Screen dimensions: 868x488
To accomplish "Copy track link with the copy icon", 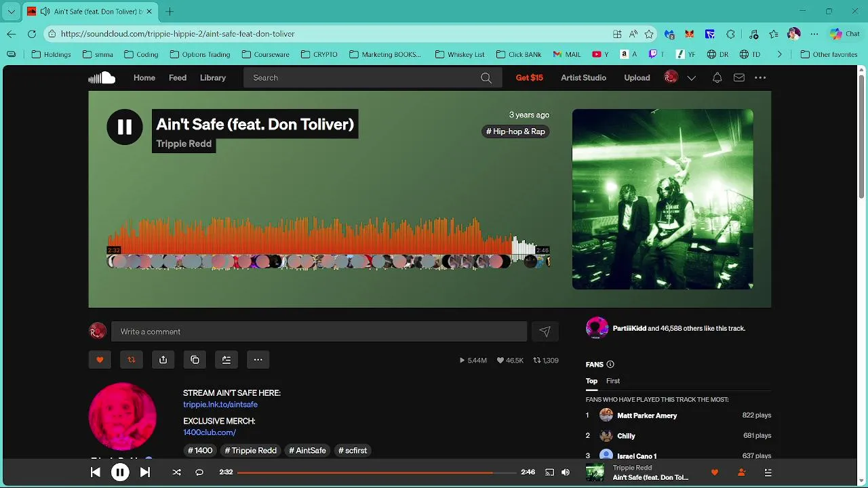I will click(x=195, y=360).
